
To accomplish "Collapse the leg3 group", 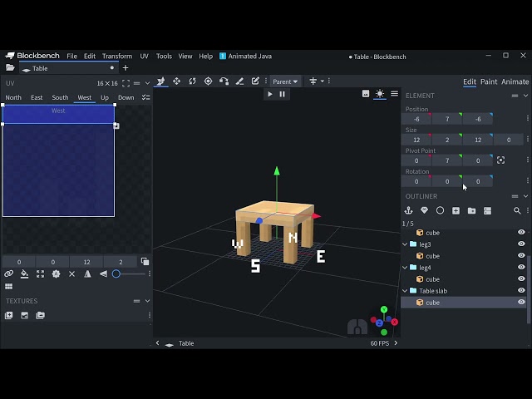I will click(405, 244).
